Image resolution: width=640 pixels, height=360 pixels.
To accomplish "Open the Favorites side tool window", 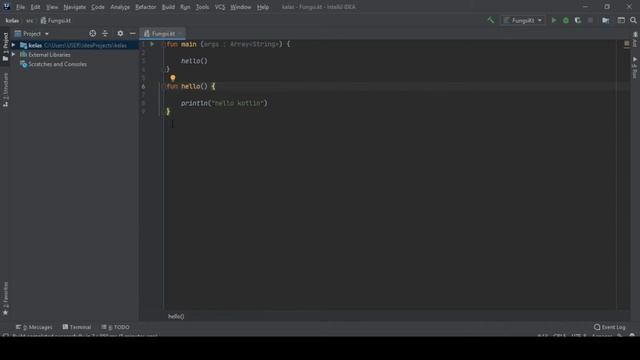I will point(5,298).
